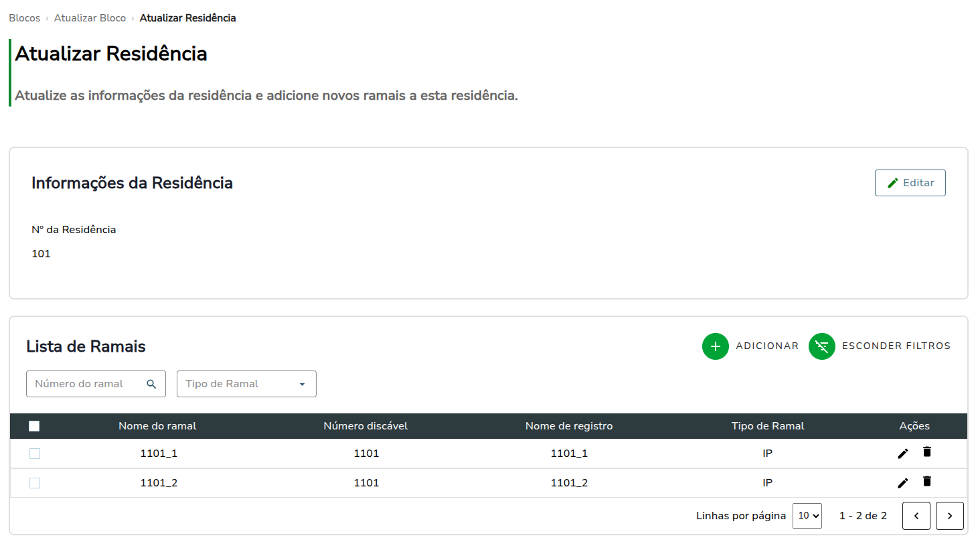Check the box for row 1101_1
Image resolution: width=980 pixels, height=542 pixels.
point(35,454)
